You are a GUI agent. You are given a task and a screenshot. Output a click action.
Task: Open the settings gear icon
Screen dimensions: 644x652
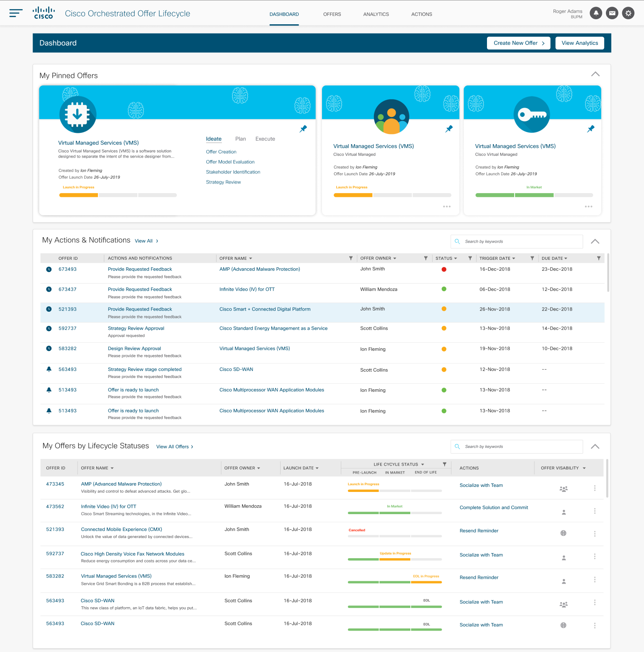[628, 13]
